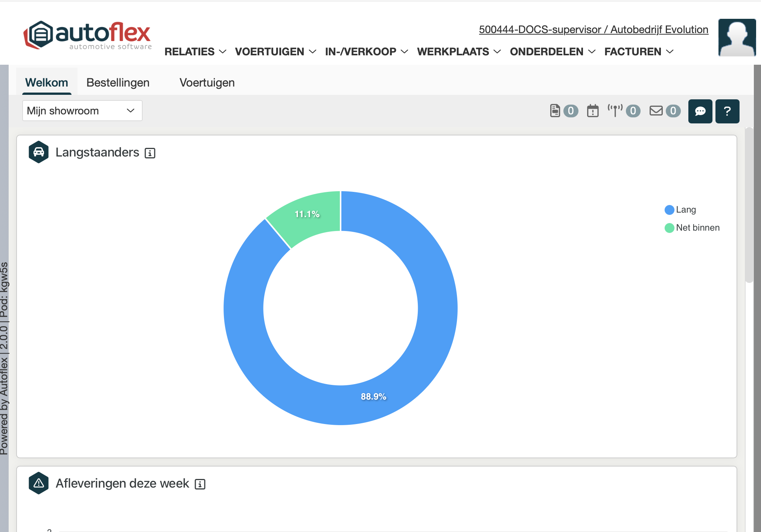Open the Mijn showroom dropdown

82,111
